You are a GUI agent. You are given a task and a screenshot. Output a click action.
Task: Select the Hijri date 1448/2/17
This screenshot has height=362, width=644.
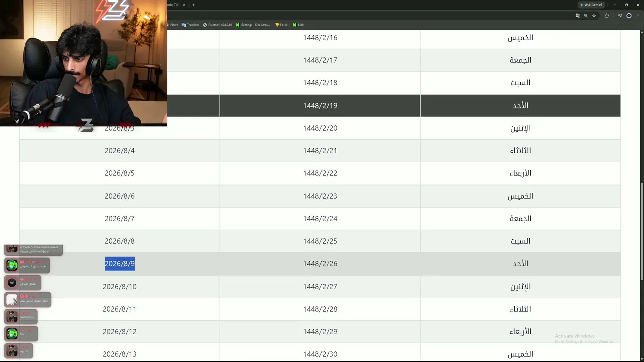(320, 60)
